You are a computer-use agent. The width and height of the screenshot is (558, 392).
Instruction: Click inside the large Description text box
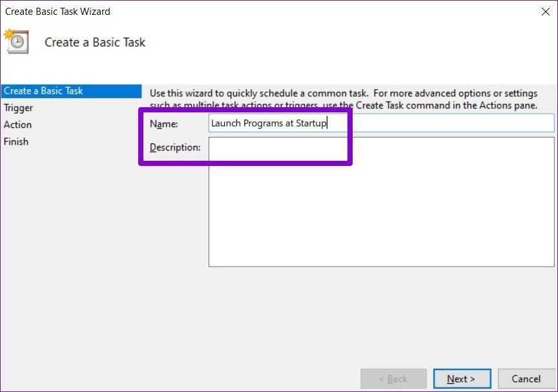coord(382,201)
